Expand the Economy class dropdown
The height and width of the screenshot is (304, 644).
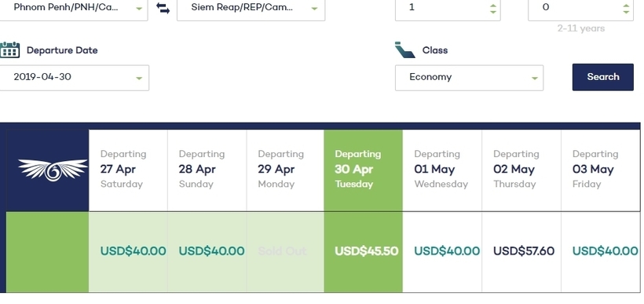point(469,78)
